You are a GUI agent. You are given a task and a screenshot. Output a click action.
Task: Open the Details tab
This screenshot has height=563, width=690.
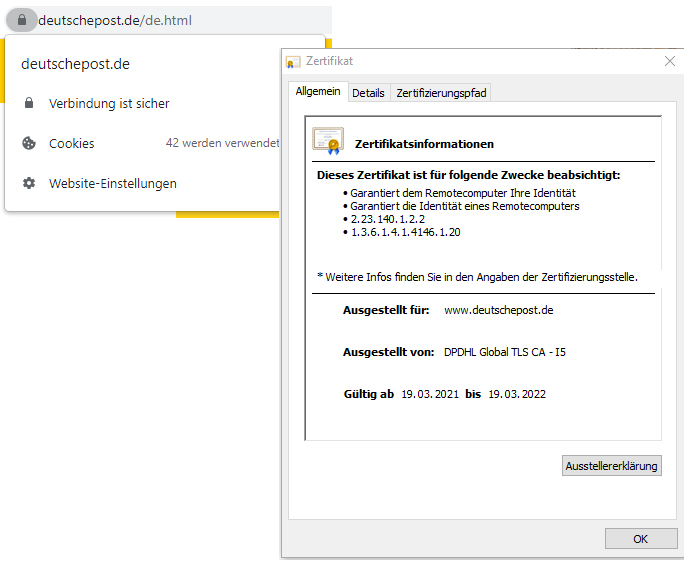pos(368,93)
